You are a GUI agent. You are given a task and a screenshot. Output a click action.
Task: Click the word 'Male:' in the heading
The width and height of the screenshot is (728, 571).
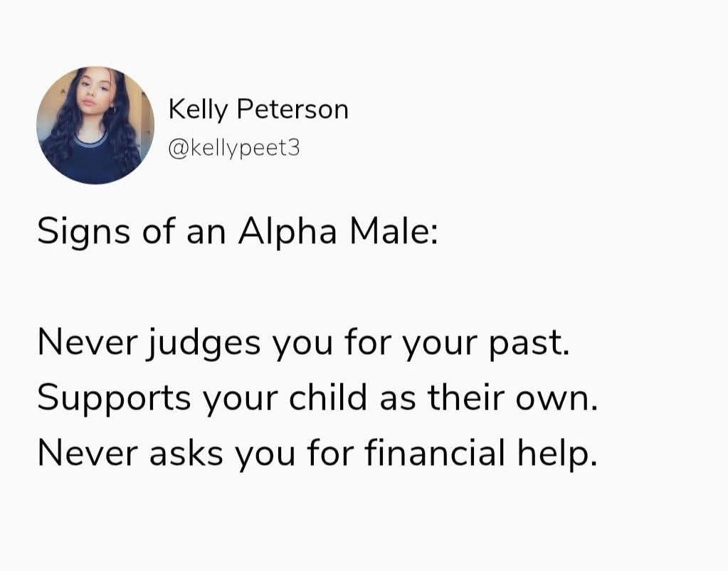[x=392, y=233]
